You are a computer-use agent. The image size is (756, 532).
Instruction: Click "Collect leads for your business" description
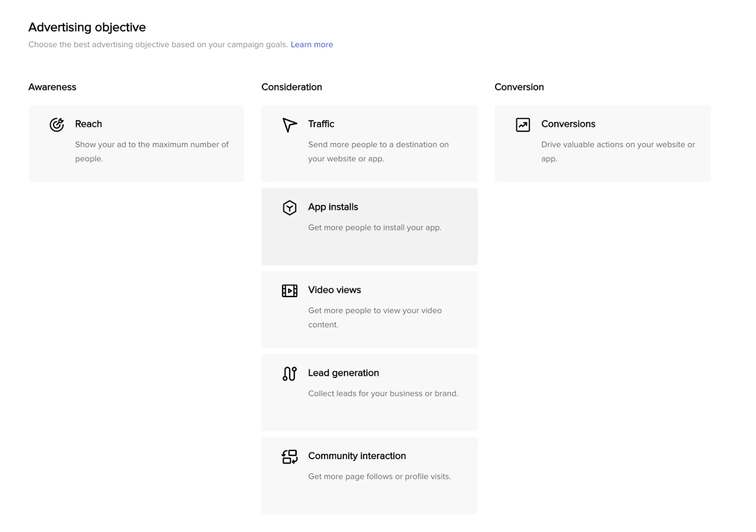coord(383,394)
